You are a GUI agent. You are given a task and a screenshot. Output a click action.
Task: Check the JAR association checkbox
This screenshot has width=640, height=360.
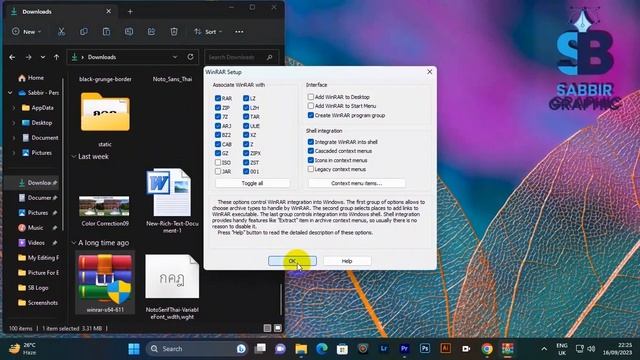[218, 171]
